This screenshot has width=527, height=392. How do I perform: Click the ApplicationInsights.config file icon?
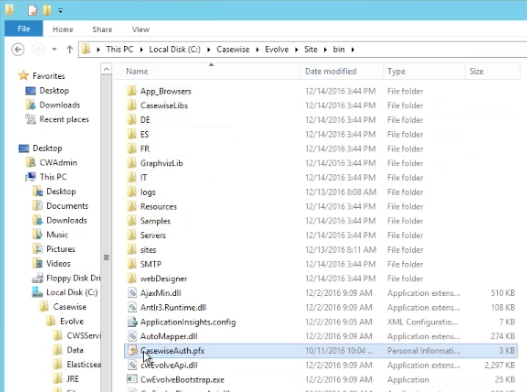[132, 322]
